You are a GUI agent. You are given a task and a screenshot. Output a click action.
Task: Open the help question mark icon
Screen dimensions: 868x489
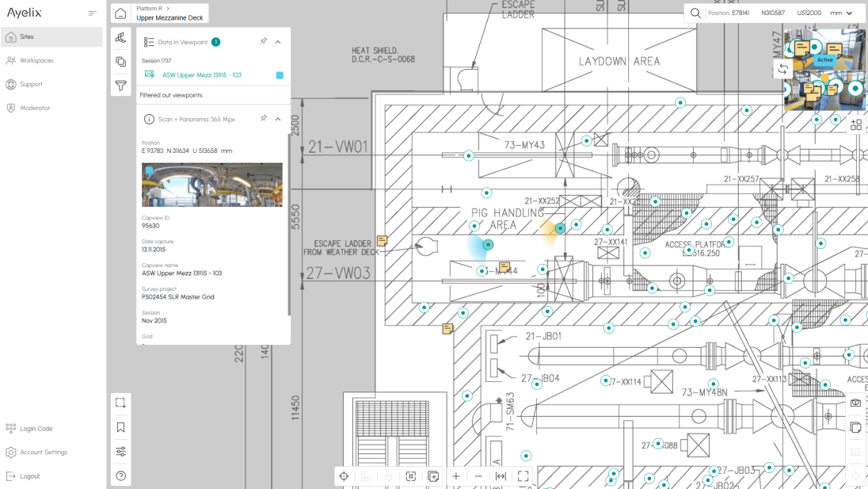(120, 476)
